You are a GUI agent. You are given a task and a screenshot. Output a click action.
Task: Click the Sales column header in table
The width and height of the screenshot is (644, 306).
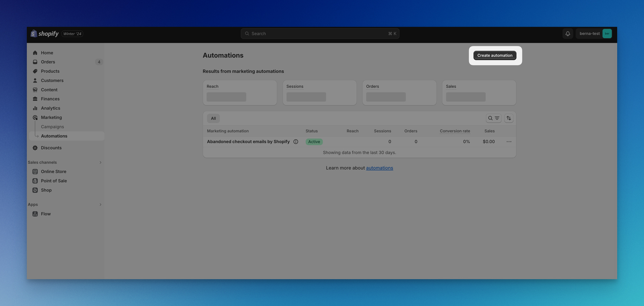point(489,131)
